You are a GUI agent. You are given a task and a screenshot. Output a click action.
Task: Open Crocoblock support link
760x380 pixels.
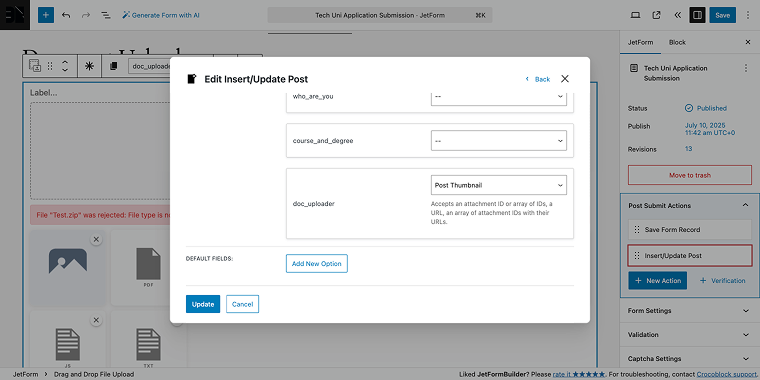tap(727, 374)
